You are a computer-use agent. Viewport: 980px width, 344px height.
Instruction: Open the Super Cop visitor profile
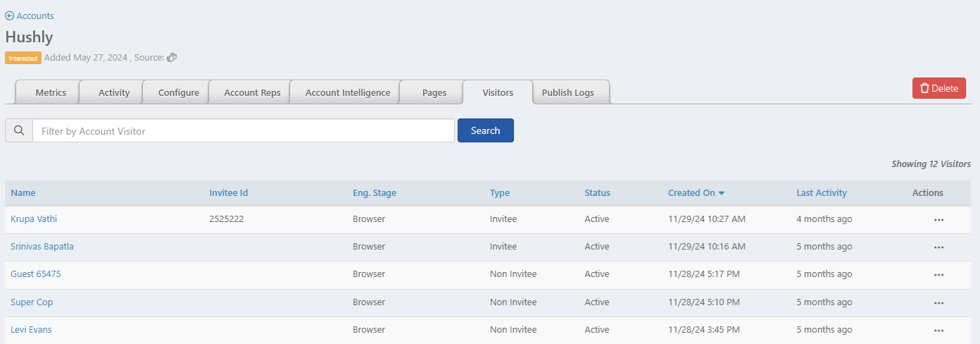tap(32, 302)
